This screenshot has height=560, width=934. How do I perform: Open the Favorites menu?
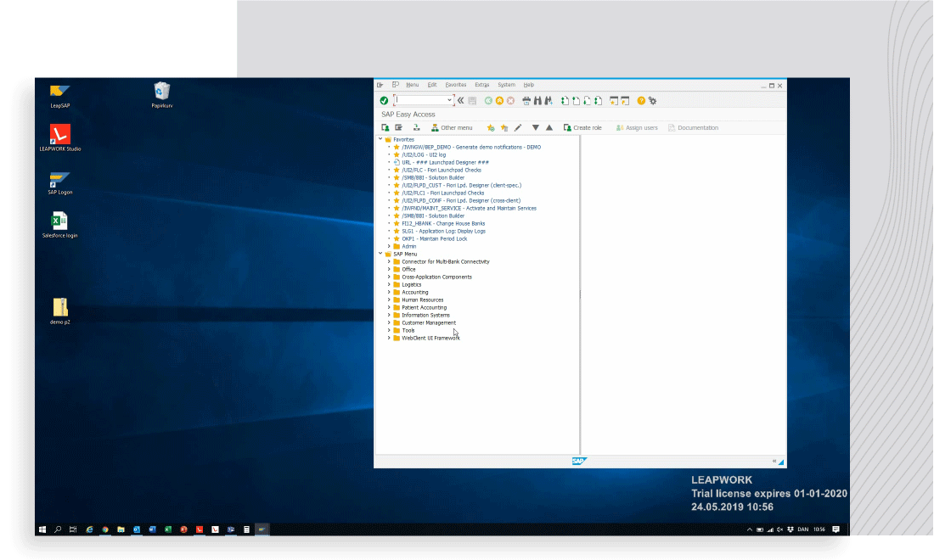[455, 85]
